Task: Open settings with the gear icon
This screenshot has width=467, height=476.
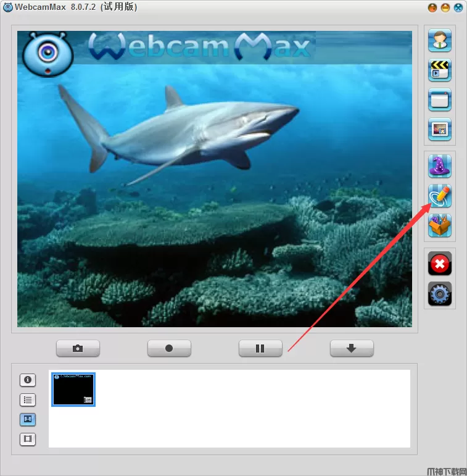Action: pyautogui.click(x=440, y=293)
